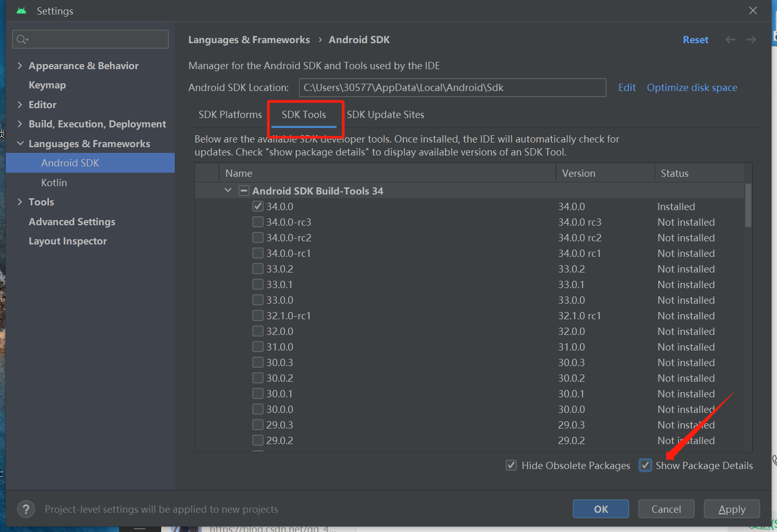Select Android SDK in sidebar
The height and width of the screenshot is (532, 777).
coord(90,163)
